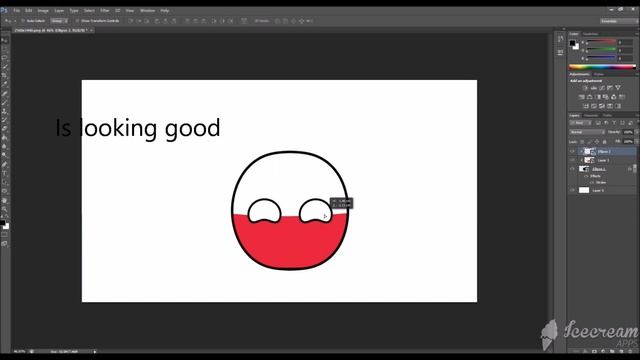Image resolution: width=640 pixels, height=360 pixels.
Task: Open the Normal blend mode dropdown
Action: click(x=587, y=132)
